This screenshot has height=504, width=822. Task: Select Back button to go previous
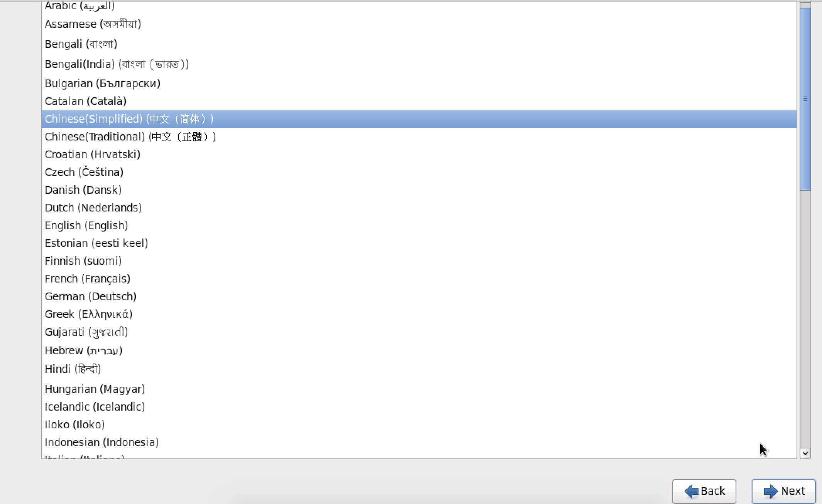point(704,491)
